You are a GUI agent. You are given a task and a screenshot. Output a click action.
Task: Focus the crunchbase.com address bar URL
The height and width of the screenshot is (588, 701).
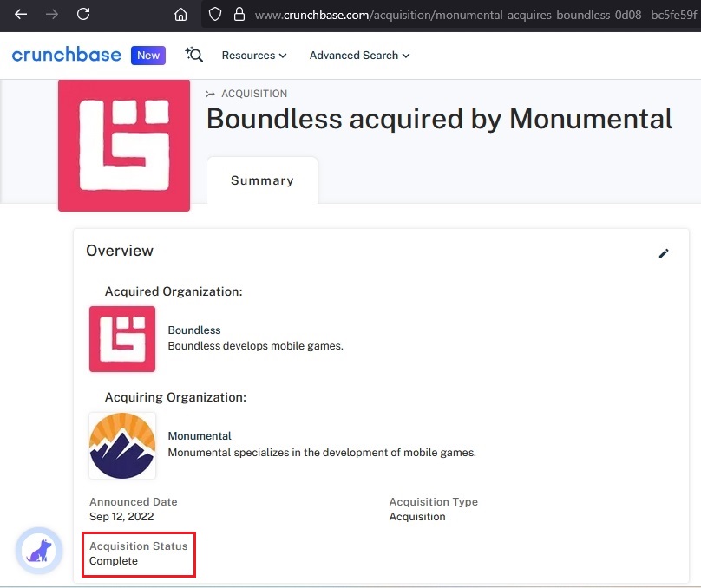point(475,16)
